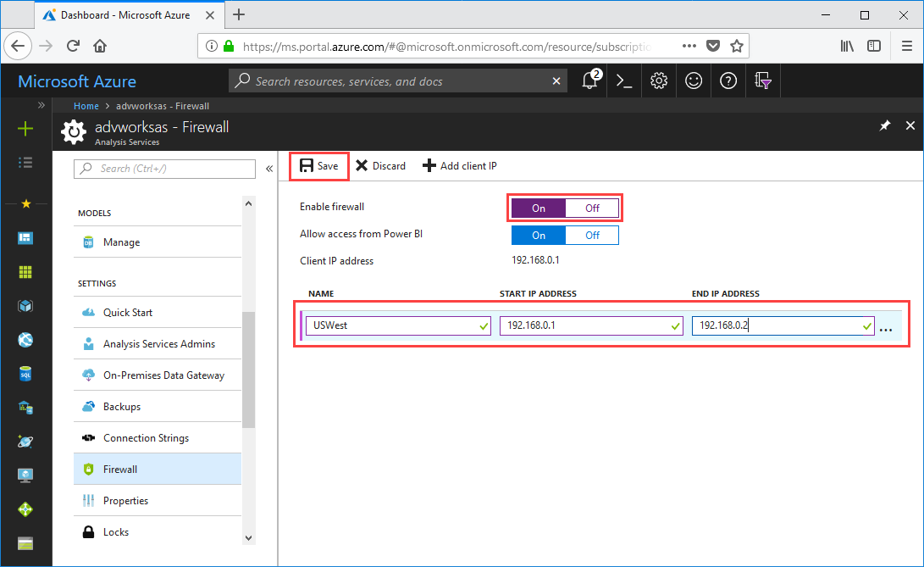The width and height of the screenshot is (924, 567).
Task: Save the firewall configuration
Action: click(319, 165)
